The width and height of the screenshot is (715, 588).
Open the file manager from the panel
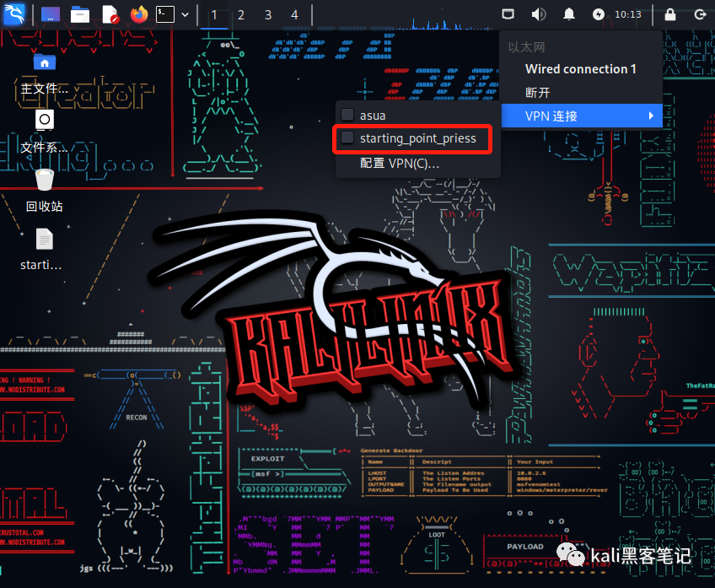click(80, 13)
